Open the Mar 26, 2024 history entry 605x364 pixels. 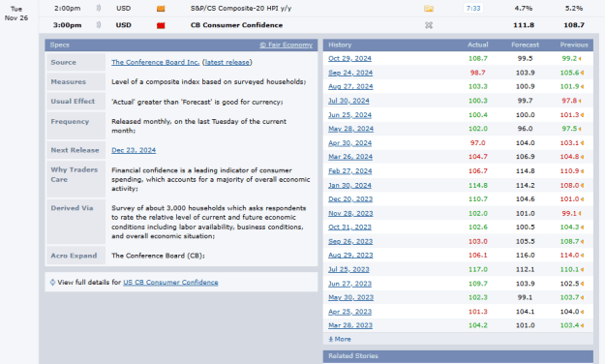click(350, 157)
